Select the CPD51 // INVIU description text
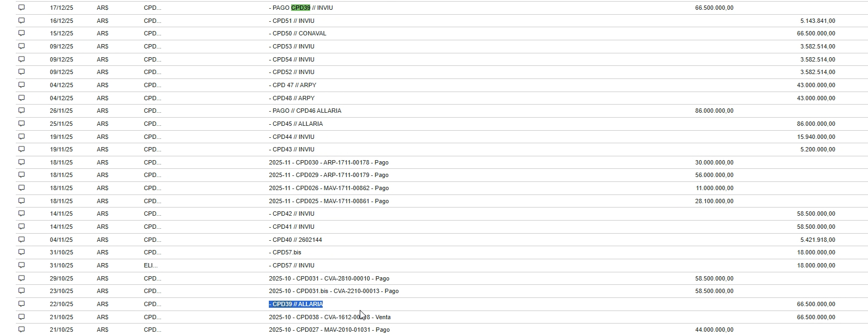This screenshot has width=868, height=335. coord(292,21)
